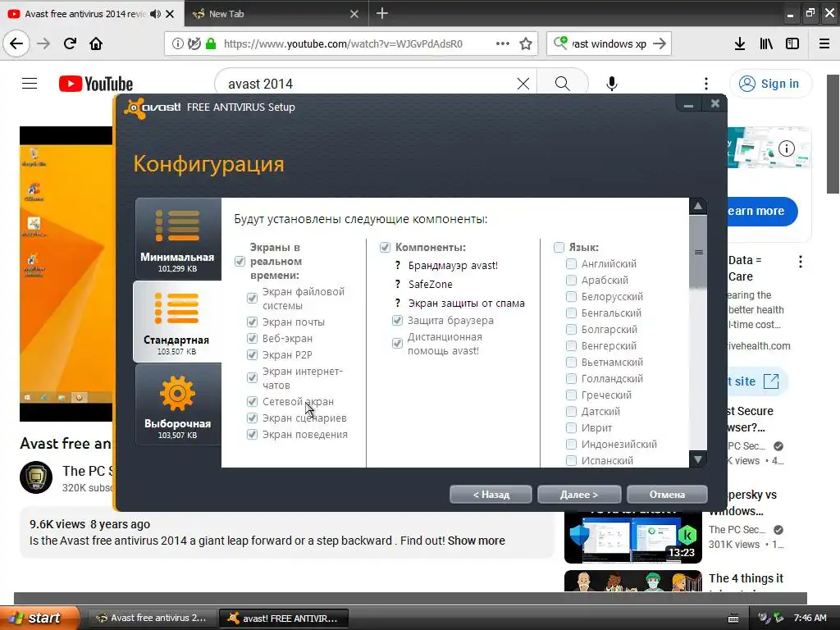Select the Стандартная installation option
The image size is (840, 630).
[x=177, y=322]
